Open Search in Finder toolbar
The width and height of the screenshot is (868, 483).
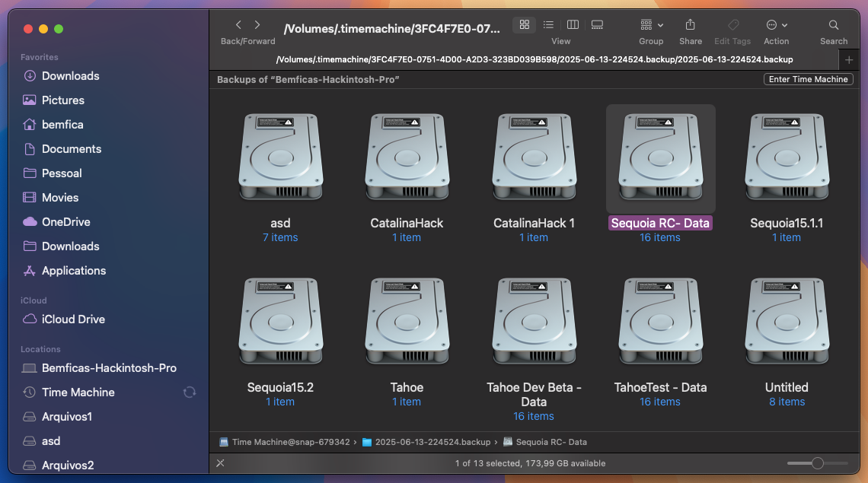click(x=834, y=25)
